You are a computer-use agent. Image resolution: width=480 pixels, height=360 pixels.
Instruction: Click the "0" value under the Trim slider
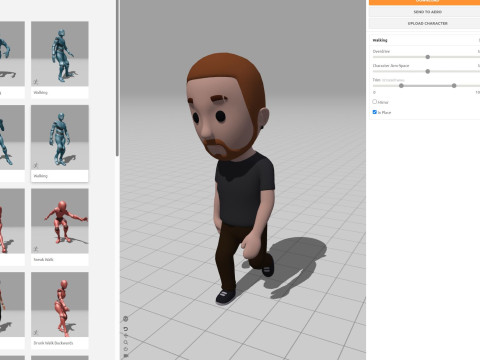coord(374,92)
